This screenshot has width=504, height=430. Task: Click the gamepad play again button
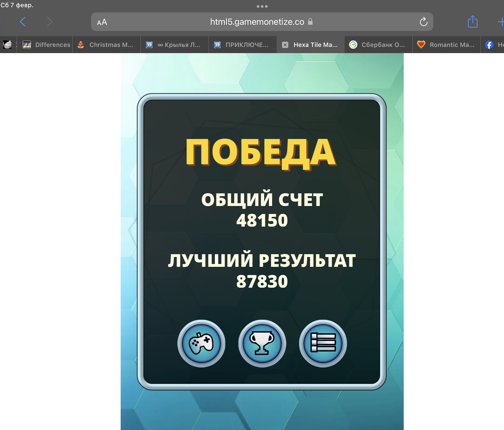[201, 343]
